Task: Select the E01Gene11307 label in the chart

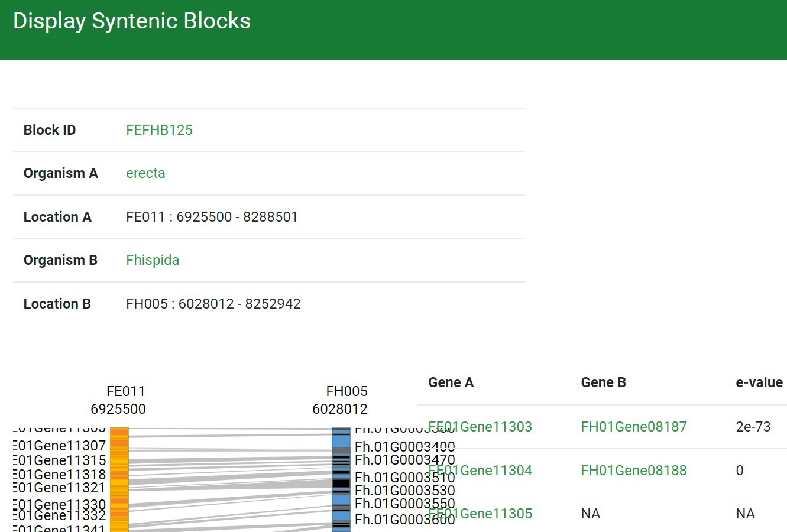Action: point(59,446)
